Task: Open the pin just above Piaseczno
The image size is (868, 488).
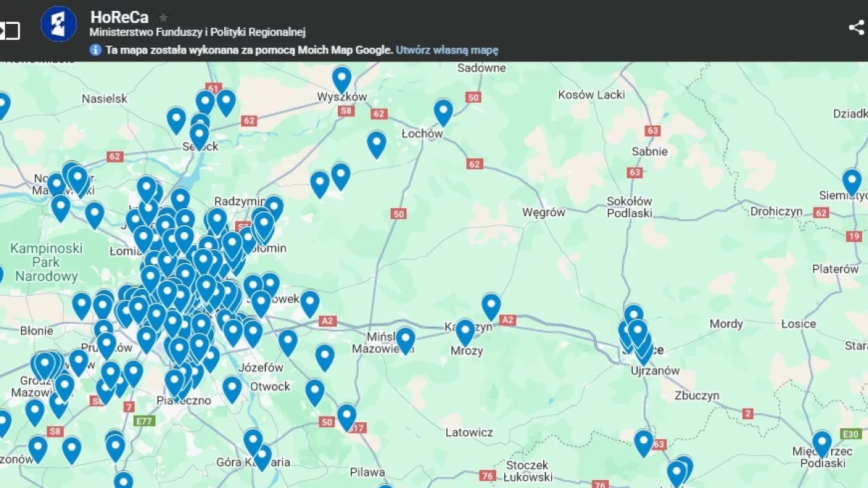Action: click(x=174, y=381)
